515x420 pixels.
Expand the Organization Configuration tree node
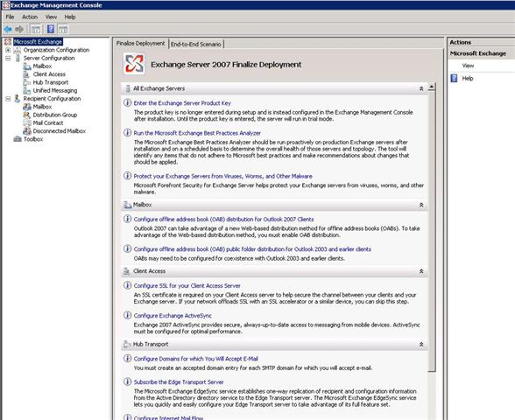tap(8, 50)
